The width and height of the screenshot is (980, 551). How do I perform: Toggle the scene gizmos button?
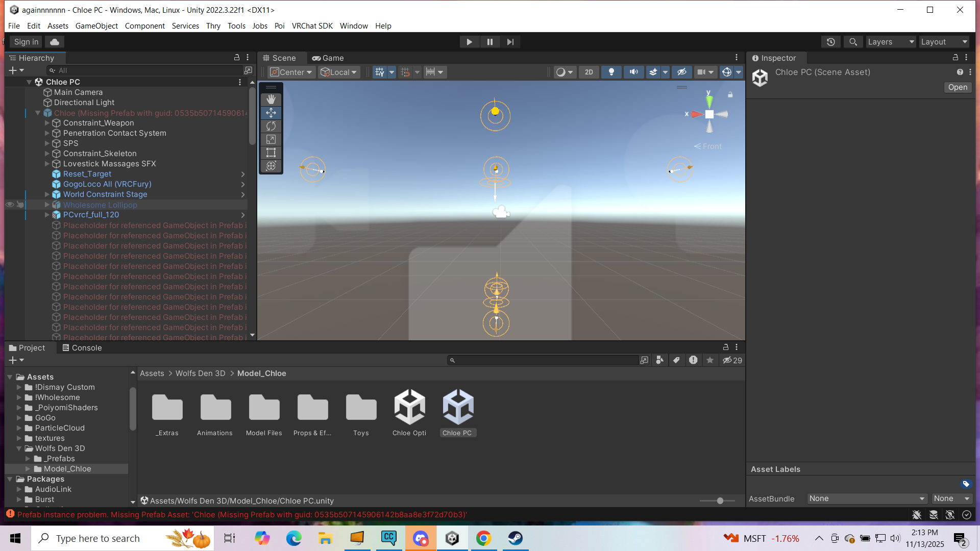click(x=727, y=72)
